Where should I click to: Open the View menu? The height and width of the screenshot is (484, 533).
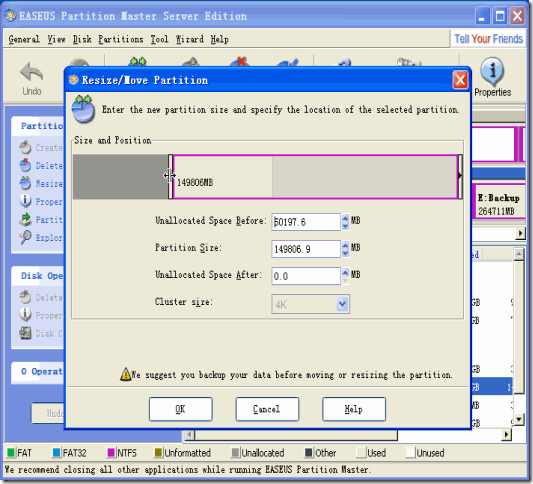[x=56, y=39]
